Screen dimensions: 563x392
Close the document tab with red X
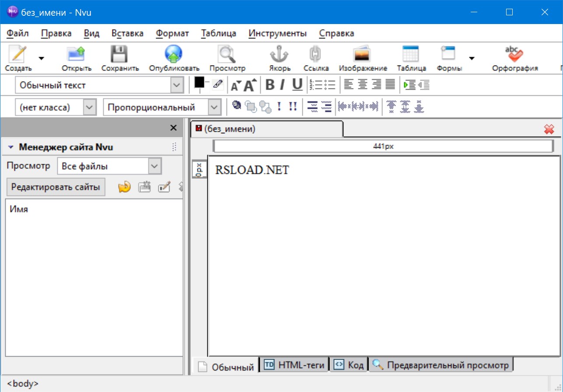[x=549, y=129]
